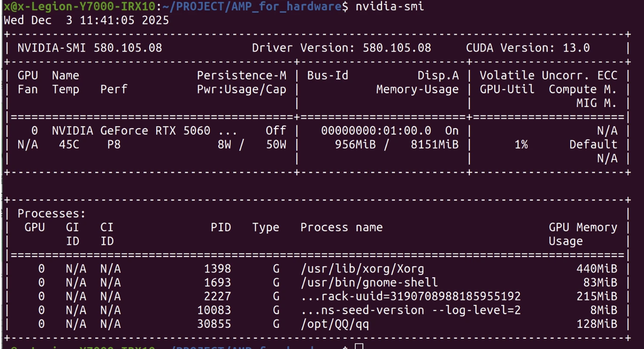Viewport: 644px width, 349px height.
Task: Click the bus ID 00000000:01:00.0
Action: click(x=376, y=131)
